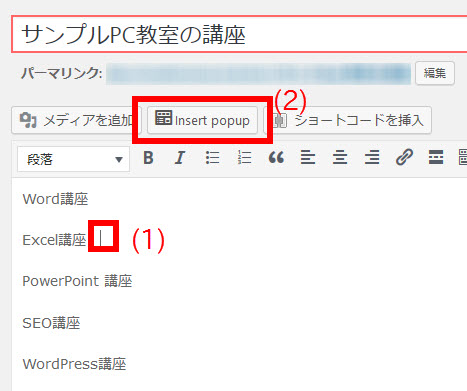Toggle bold formatting in the editor toolbar
467x391 pixels.
(x=148, y=158)
